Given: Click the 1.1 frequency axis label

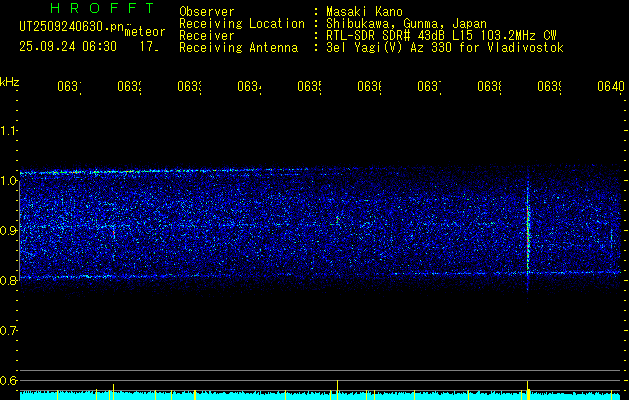Looking at the screenshot, I should tap(8, 131).
